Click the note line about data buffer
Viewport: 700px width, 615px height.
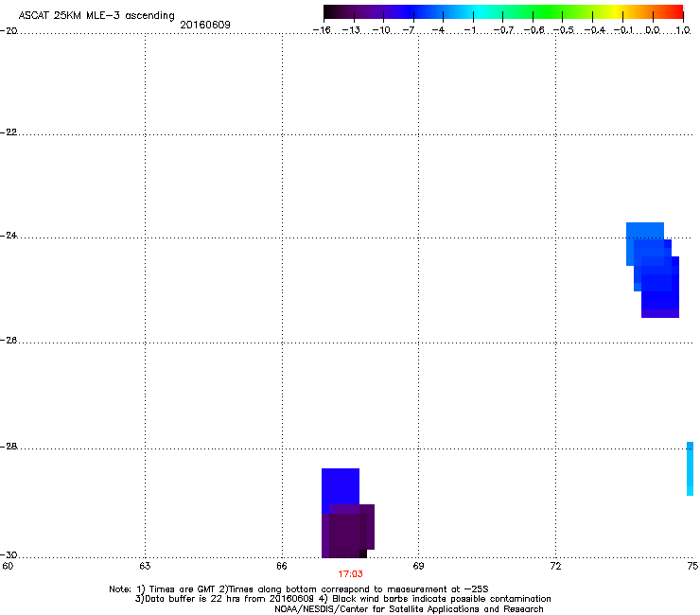coord(342,599)
